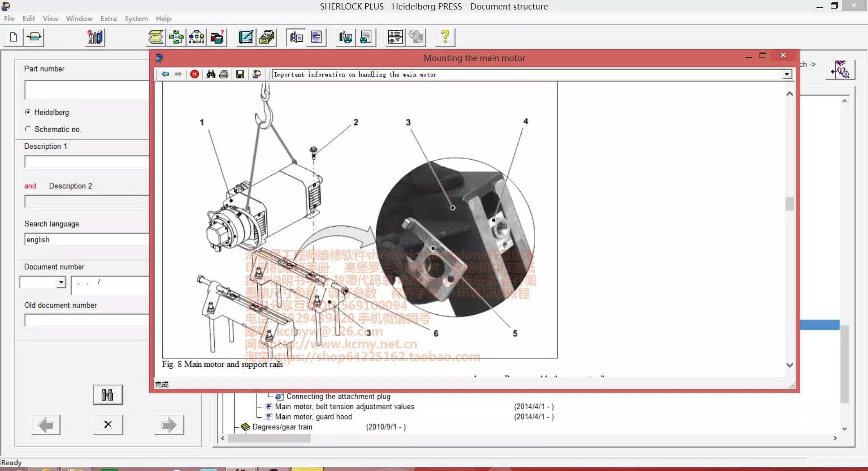This screenshot has width=868, height=471.
Task: Click the Description 1 input field
Action: 87,162
